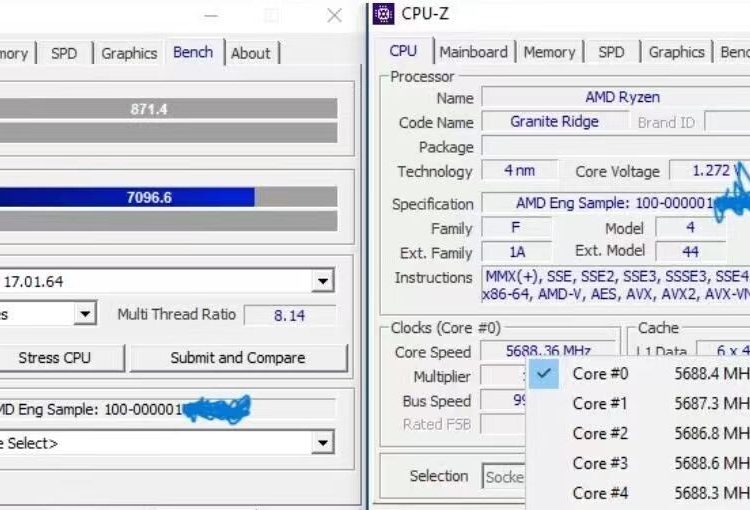The width and height of the screenshot is (750, 510).
Task: Open the Graphics tab in right CPU-Z window
Action: point(676,52)
